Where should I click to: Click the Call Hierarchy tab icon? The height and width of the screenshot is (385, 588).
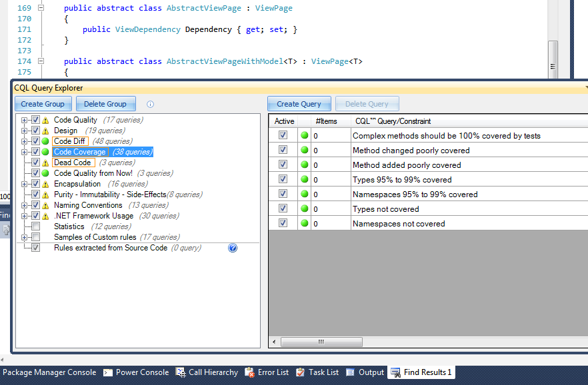181,372
